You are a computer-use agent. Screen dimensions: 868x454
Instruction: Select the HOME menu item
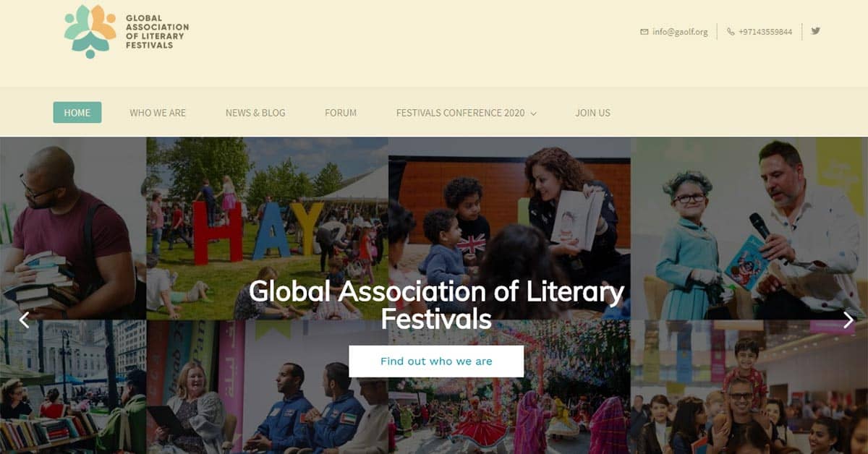[77, 113]
